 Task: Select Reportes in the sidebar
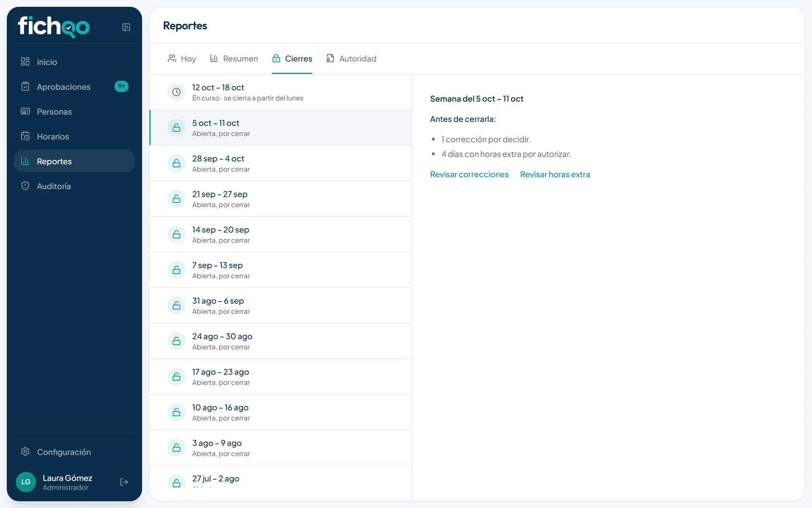pyautogui.click(x=74, y=161)
